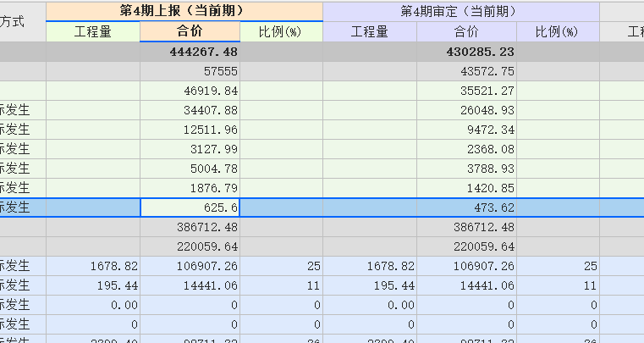The image size is (644, 343).
Task: Select 386712.48 in the 审定 合价 column
Action: pos(466,227)
